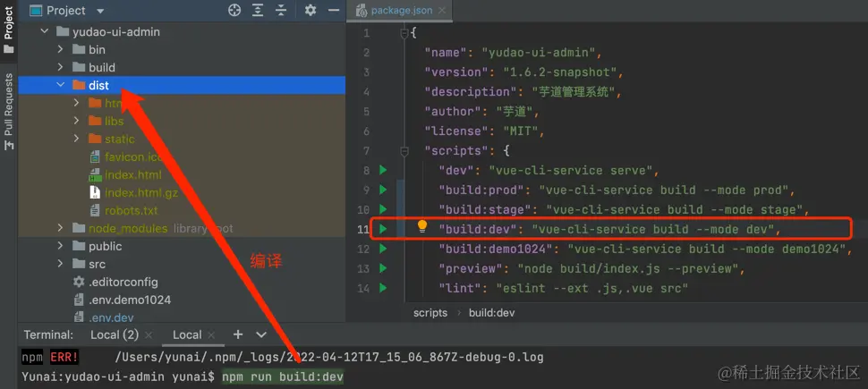
Task: Open the terminal options dropdown chevron
Action: (261, 334)
